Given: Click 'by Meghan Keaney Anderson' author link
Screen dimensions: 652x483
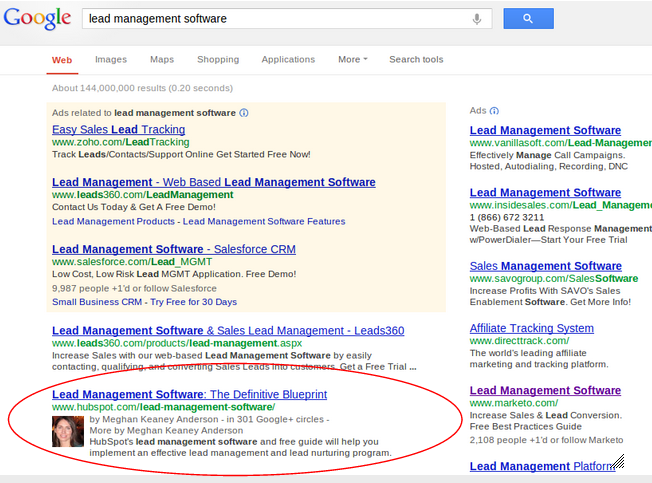Looking at the screenshot, I should click(154, 419).
